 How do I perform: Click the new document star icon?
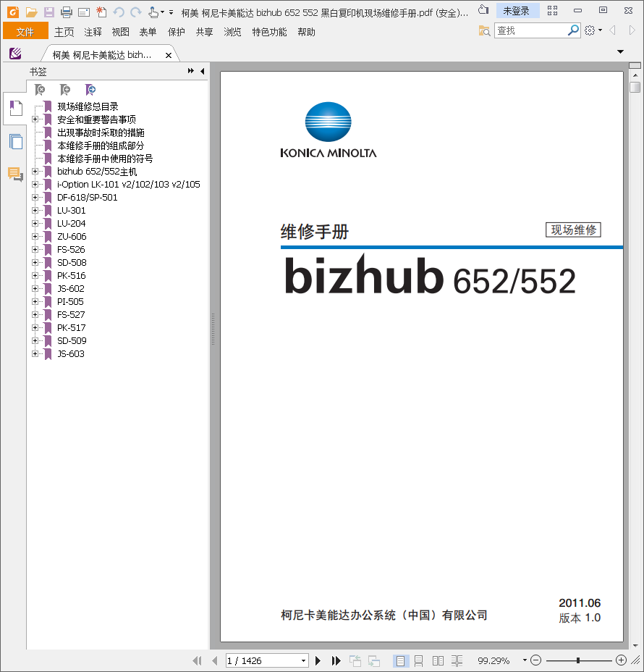(101, 12)
